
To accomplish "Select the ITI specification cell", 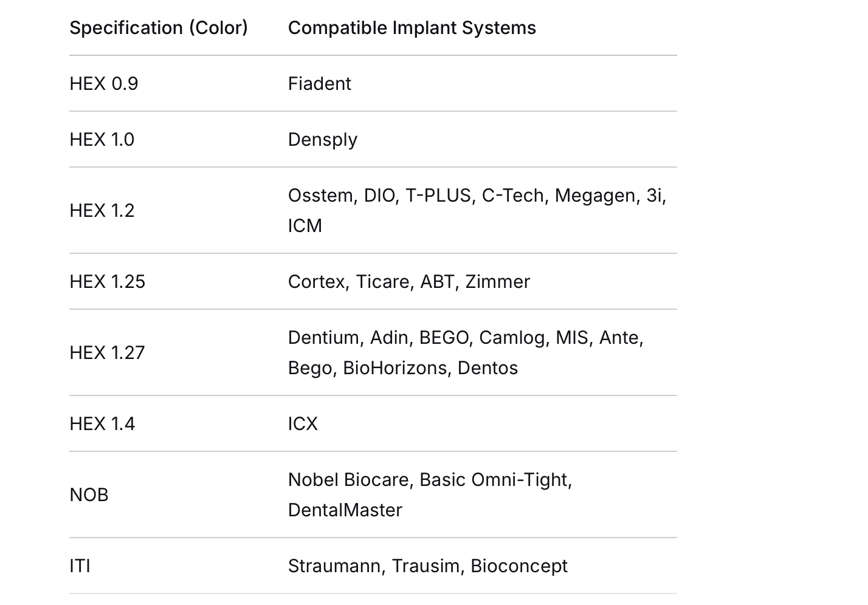I will click(80, 566).
